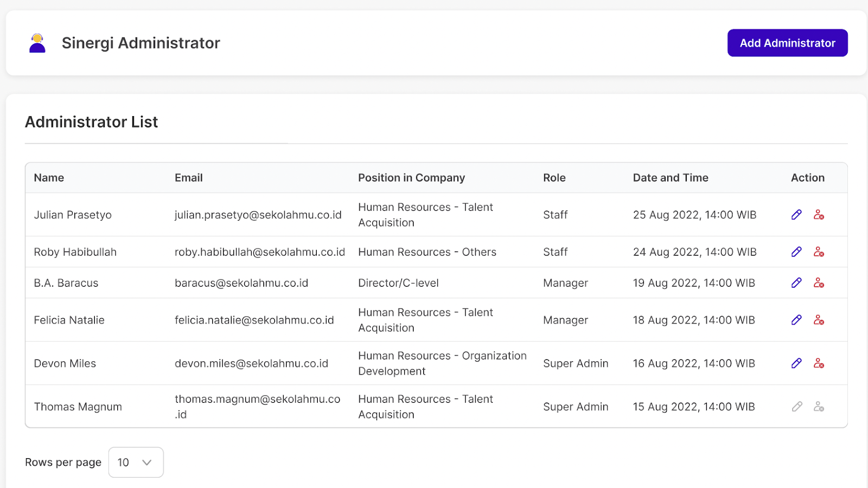Viewport: 868px width, 488px height.
Task: Click the date 19 Aug 2022, 14:00 WIB
Action: [694, 283]
